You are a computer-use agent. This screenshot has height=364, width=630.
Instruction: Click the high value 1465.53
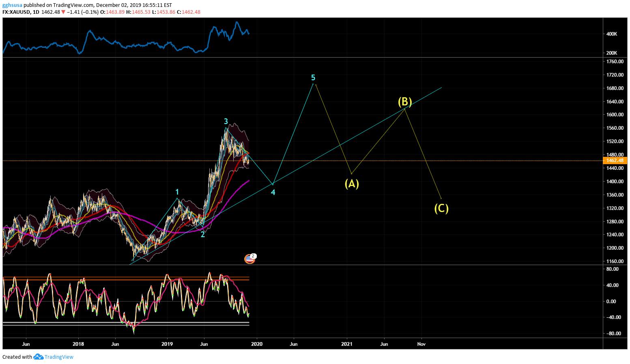coord(141,12)
